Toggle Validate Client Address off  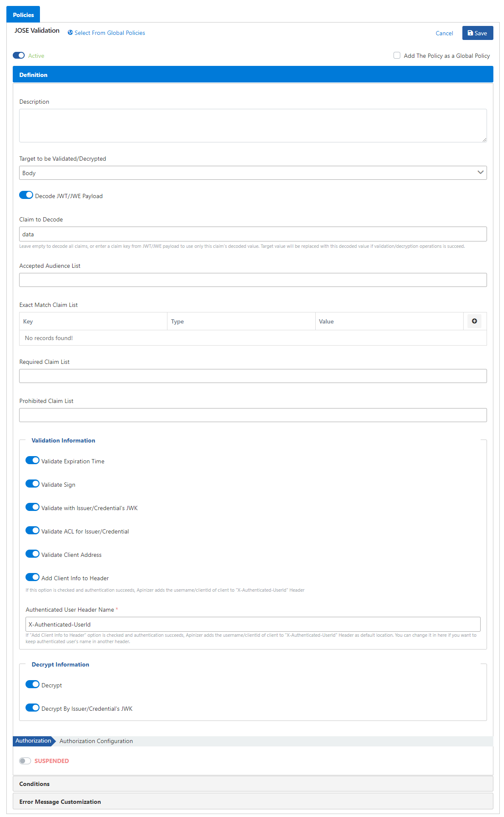coord(32,554)
